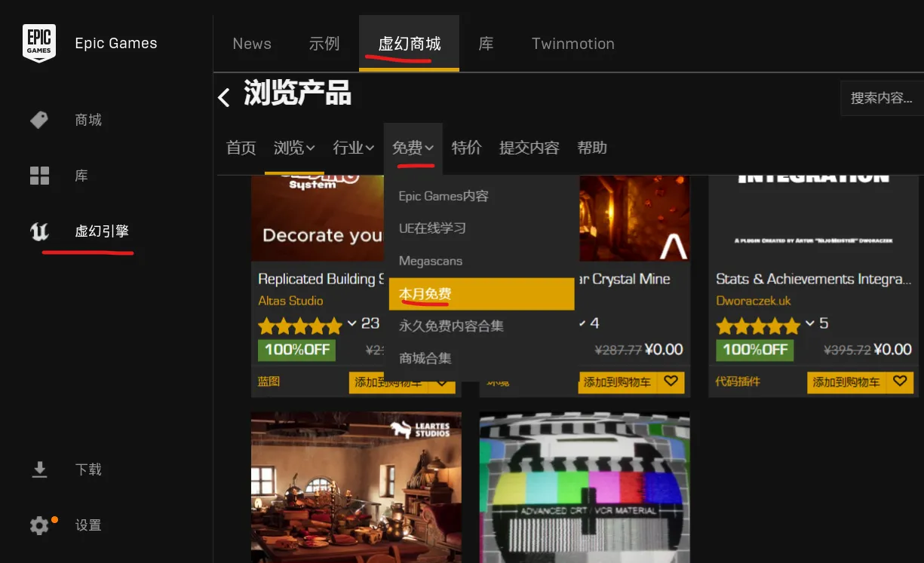Open the 商城 store tag icon
The height and width of the screenshot is (563, 924).
(39, 120)
